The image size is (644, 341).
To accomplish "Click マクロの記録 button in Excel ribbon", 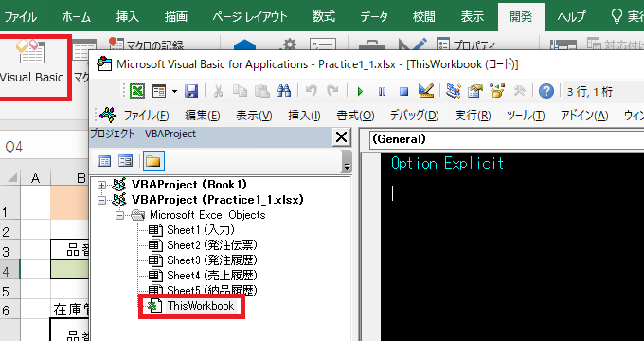I will coord(146,45).
